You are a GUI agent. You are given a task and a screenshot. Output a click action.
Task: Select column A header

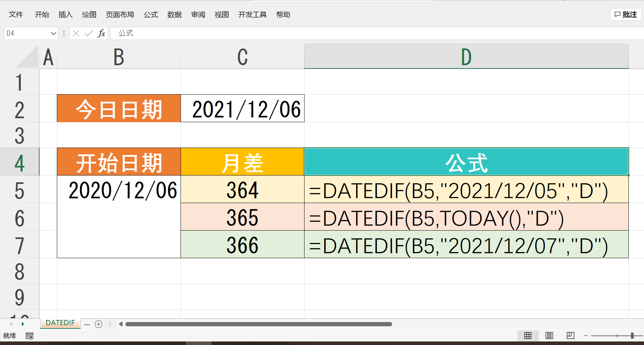coord(48,56)
